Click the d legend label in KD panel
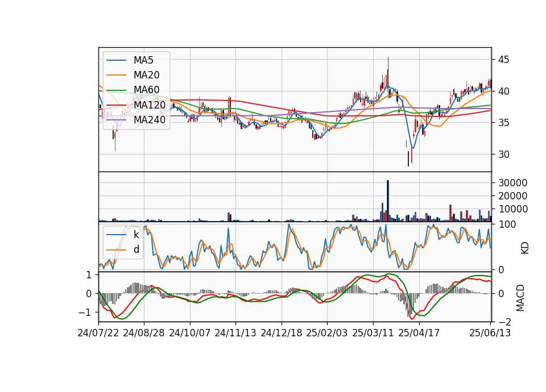Viewport: 546px width, 392px height. pyautogui.click(x=136, y=249)
